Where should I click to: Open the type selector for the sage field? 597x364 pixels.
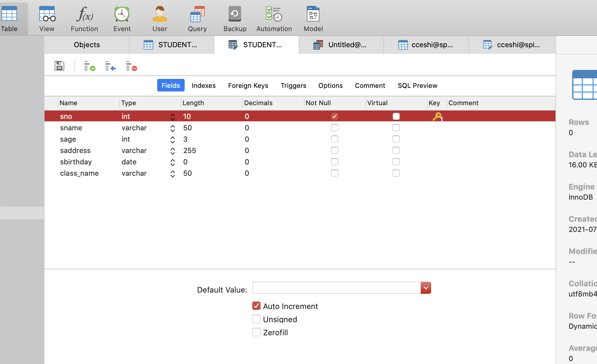tap(172, 140)
